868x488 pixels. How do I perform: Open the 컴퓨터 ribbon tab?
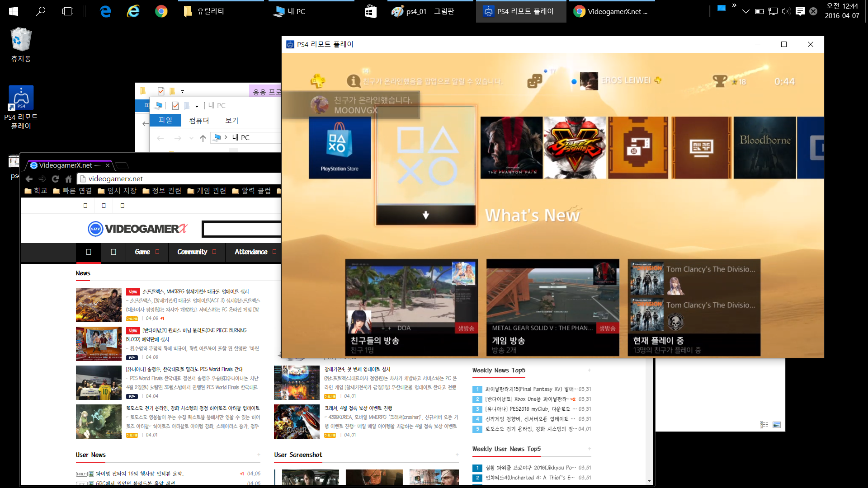199,120
